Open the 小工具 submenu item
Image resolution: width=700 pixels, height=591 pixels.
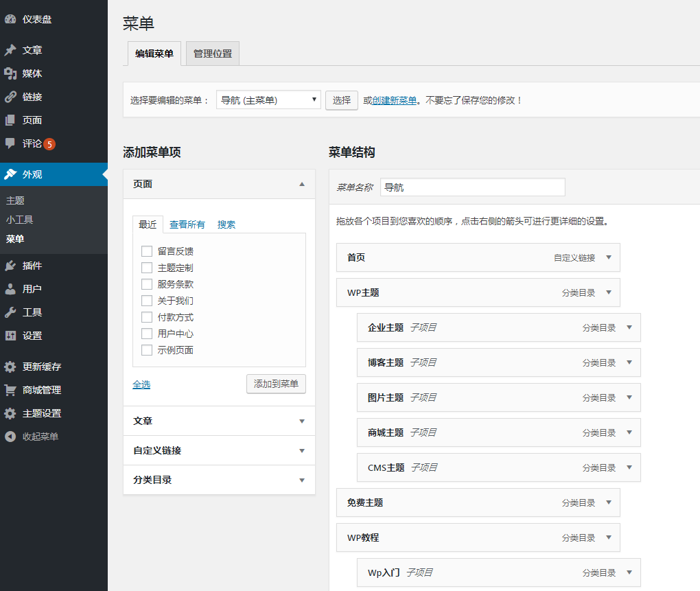tap(20, 220)
